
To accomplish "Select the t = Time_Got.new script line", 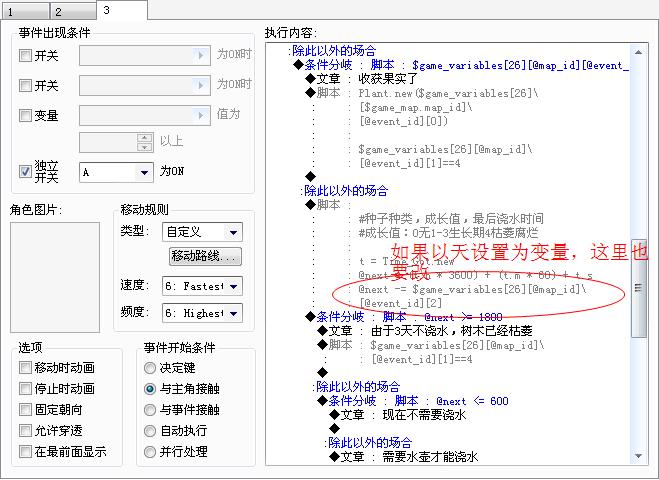I will pyautogui.click(x=406, y=261).
